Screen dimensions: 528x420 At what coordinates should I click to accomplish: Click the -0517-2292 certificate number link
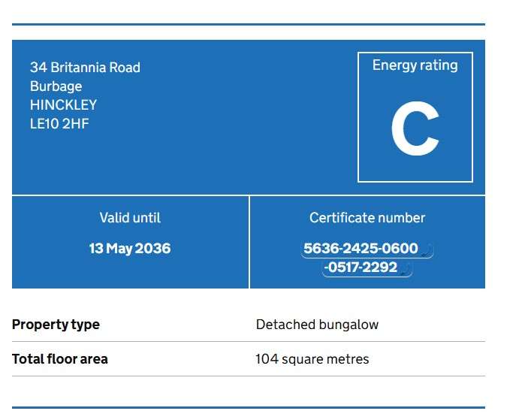361,267
